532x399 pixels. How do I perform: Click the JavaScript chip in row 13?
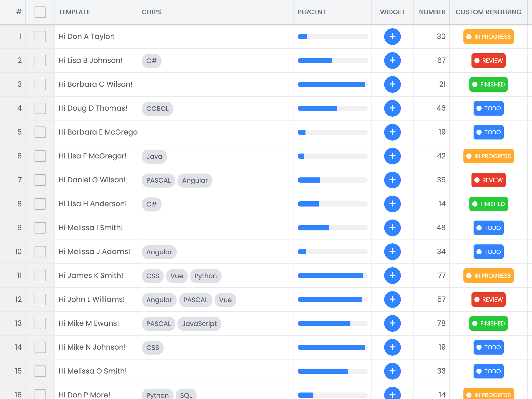coord(199,324)
